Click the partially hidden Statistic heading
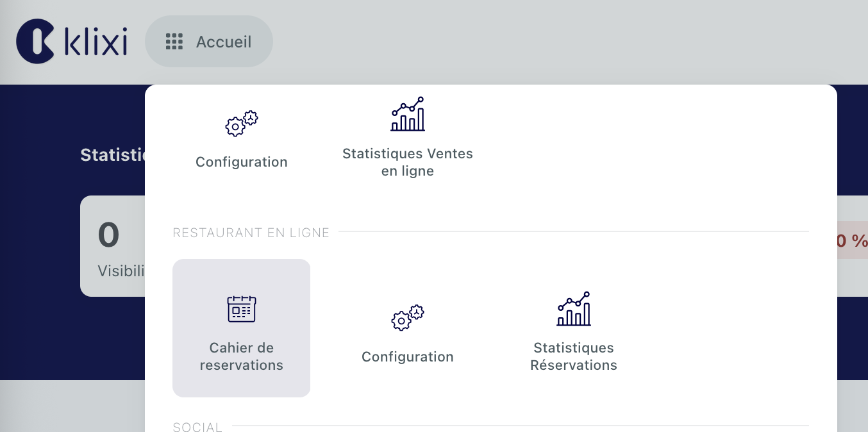 [x=113, y=154]
